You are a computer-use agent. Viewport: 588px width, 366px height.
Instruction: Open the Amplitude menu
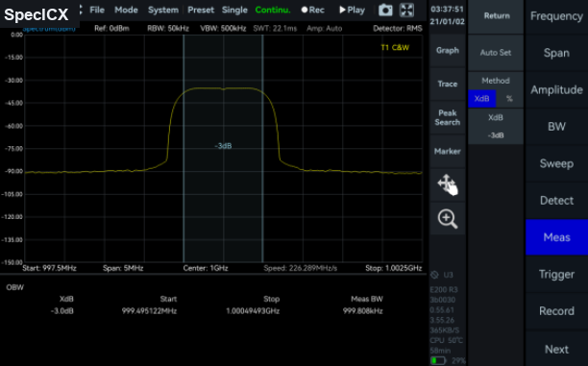[x=556, y=90]
